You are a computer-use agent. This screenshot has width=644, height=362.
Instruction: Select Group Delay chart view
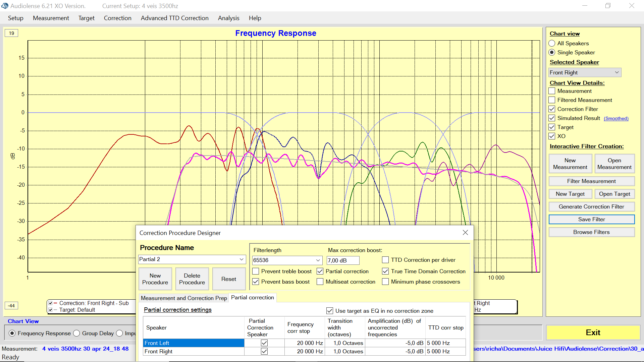[x=77, y=333]
